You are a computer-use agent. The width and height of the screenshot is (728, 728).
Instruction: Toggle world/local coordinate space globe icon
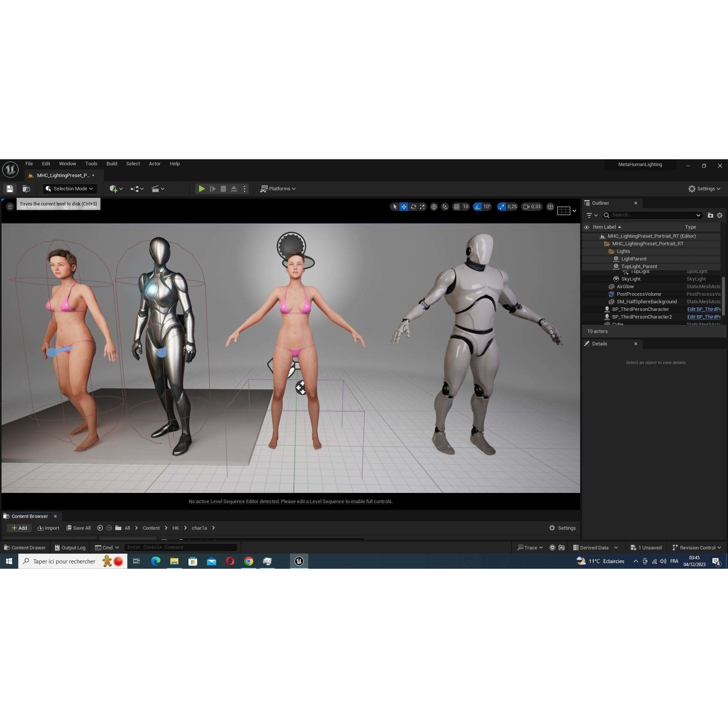tap(434, 207)
